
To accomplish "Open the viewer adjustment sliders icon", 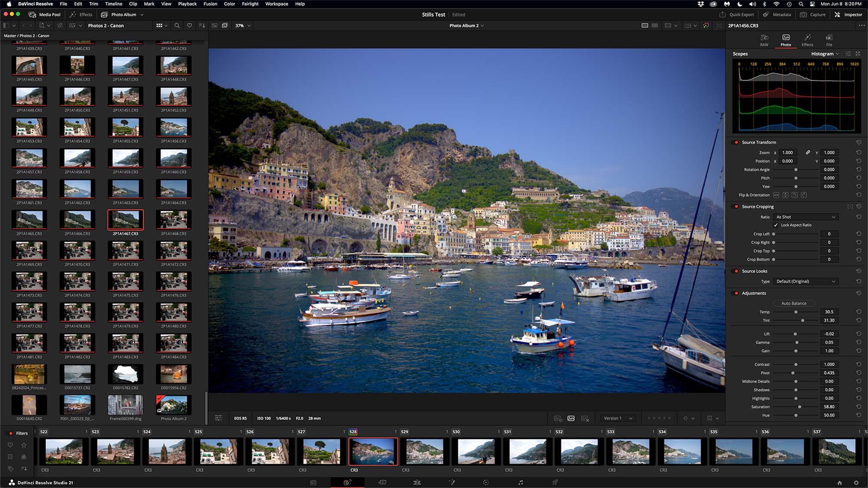I will click(219, 418).
